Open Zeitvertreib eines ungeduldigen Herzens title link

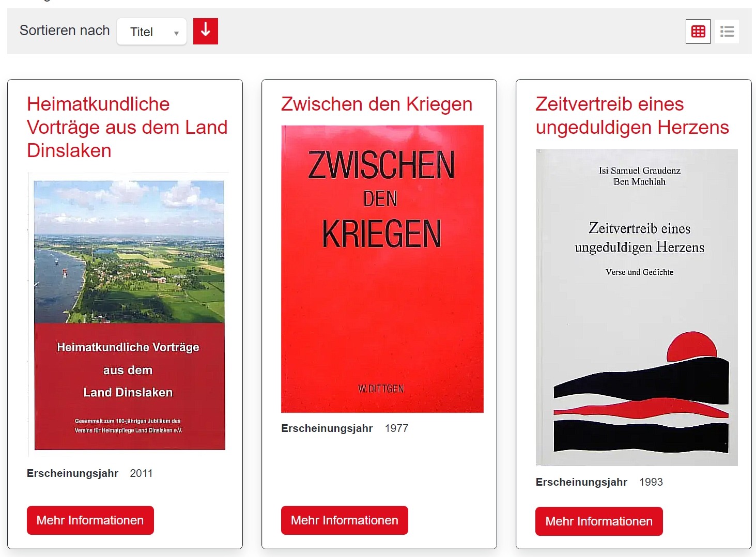pos(632,116)
